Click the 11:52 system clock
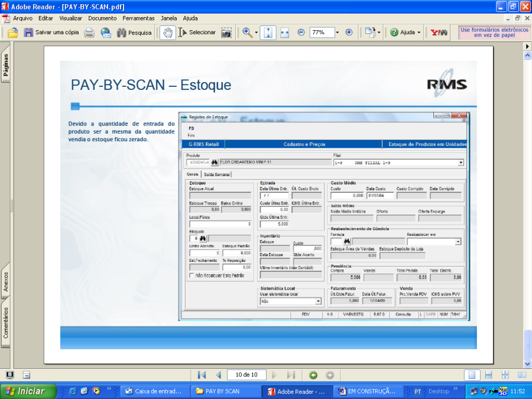 pos(517,391)
